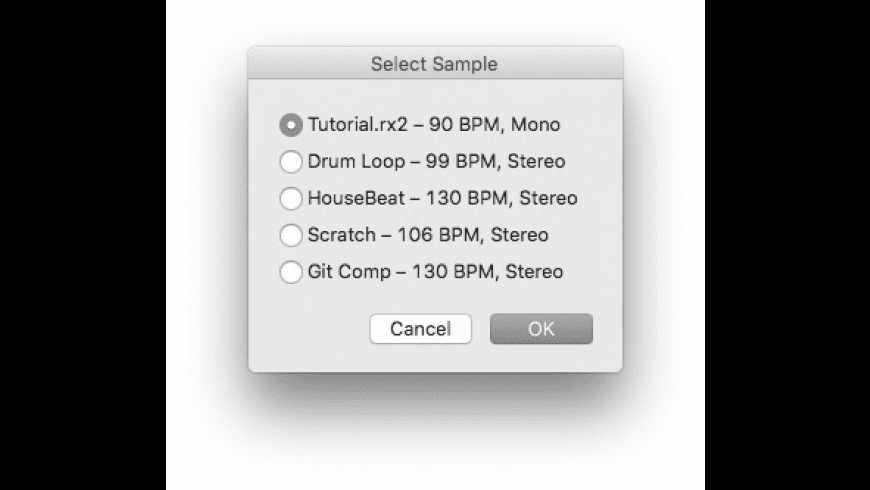
Task: Select the Tutorial.rx2 radio button
Action: [290, 125]
